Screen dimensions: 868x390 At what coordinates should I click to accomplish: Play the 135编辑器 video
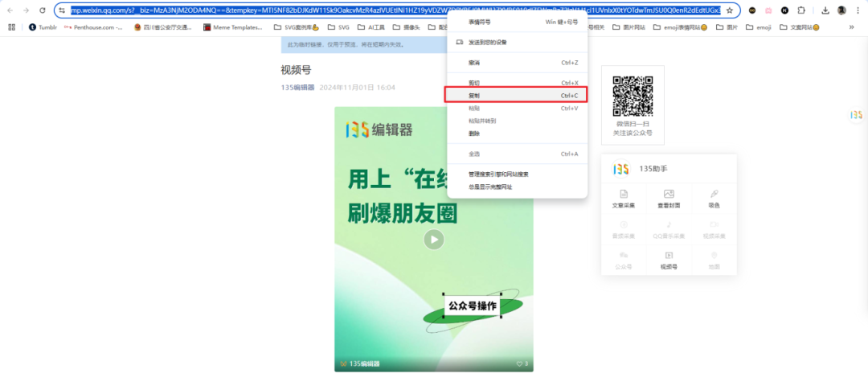434,240
